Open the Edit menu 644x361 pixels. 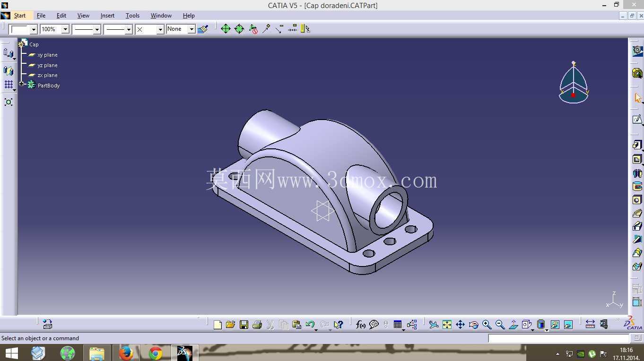click(61, 16)
